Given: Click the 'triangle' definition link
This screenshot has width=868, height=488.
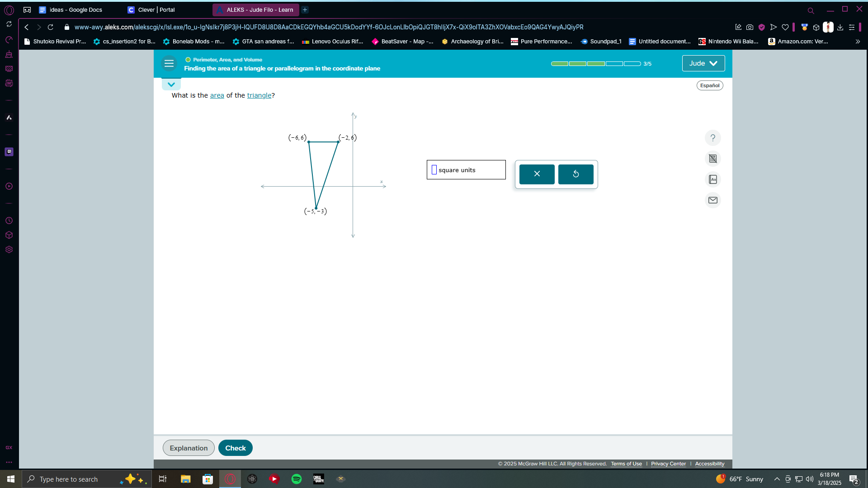Looking at the screenshot, I should point(259,95).
